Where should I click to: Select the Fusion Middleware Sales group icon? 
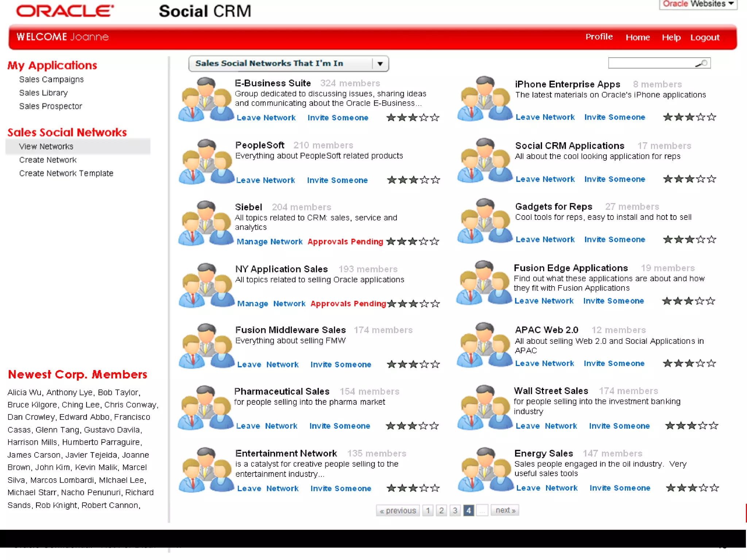[x=206, y=346]
